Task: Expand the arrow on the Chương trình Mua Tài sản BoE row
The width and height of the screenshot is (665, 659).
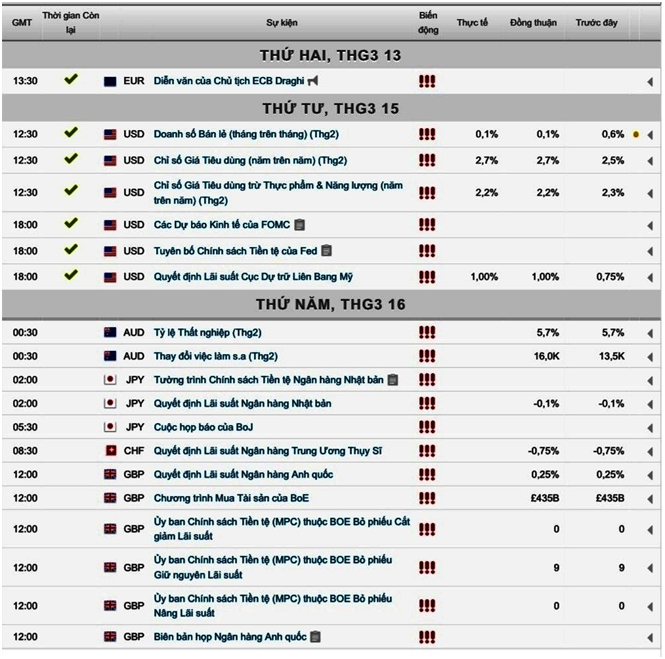Action: click(650, 498)
